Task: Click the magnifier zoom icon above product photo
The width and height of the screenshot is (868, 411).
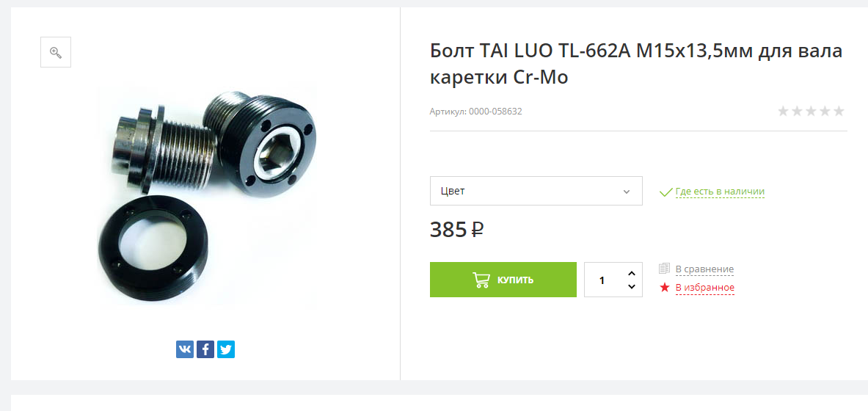Action: pos(55,52)
